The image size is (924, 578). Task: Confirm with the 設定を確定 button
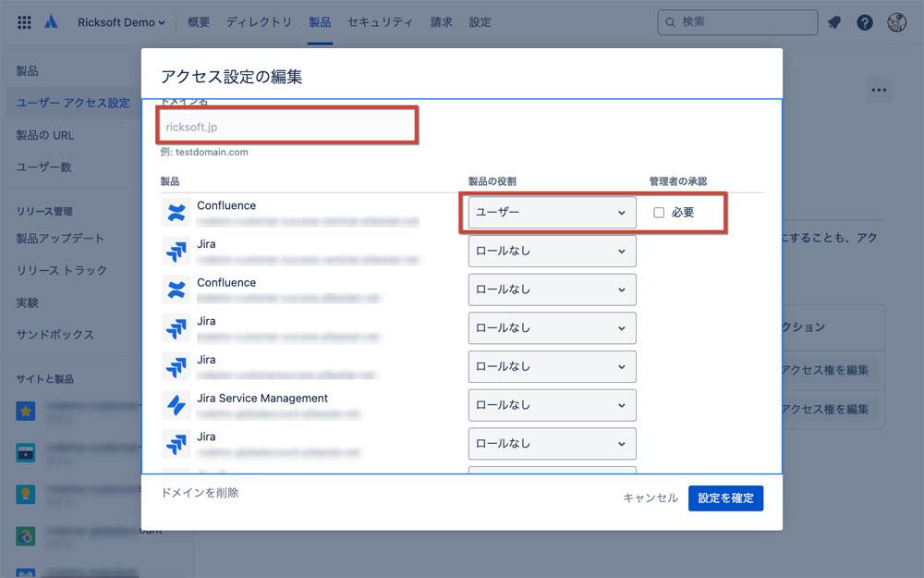pos(725,498)
